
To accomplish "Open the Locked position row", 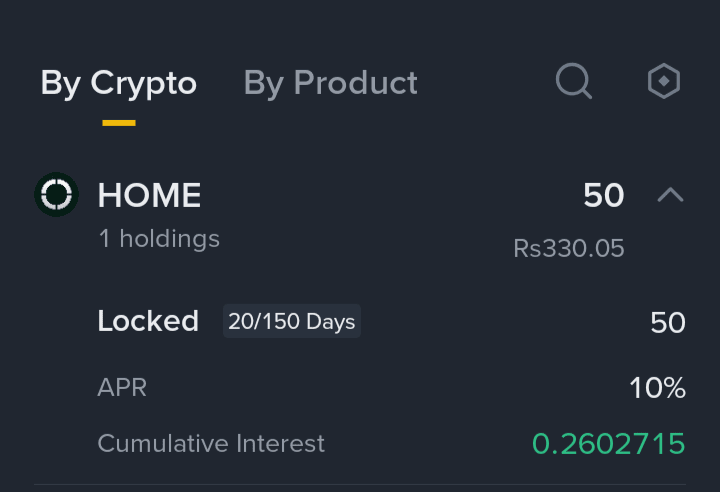I will tap(391, 321).
